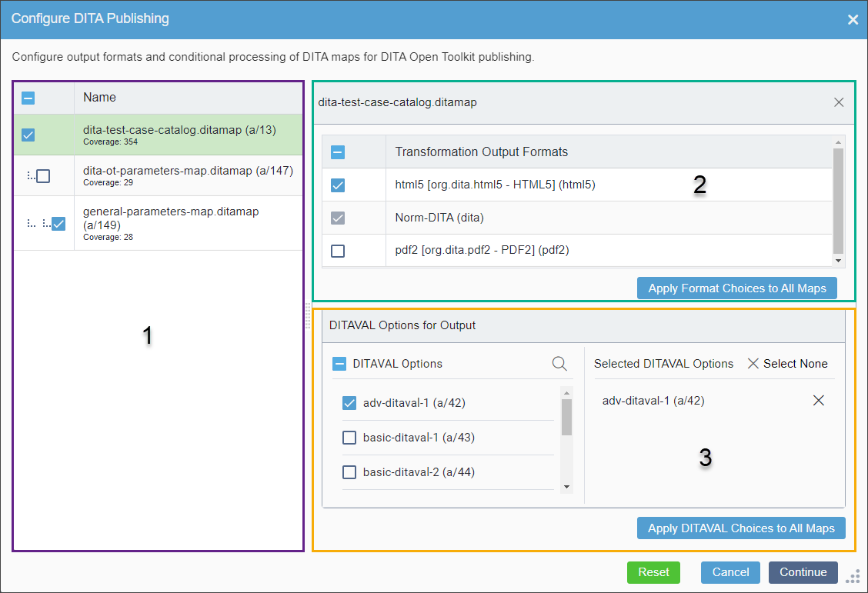Check basic-ditaval-2 (a/44) option
This screenshot has width=868, height=593.
click(x=349, y=471)
